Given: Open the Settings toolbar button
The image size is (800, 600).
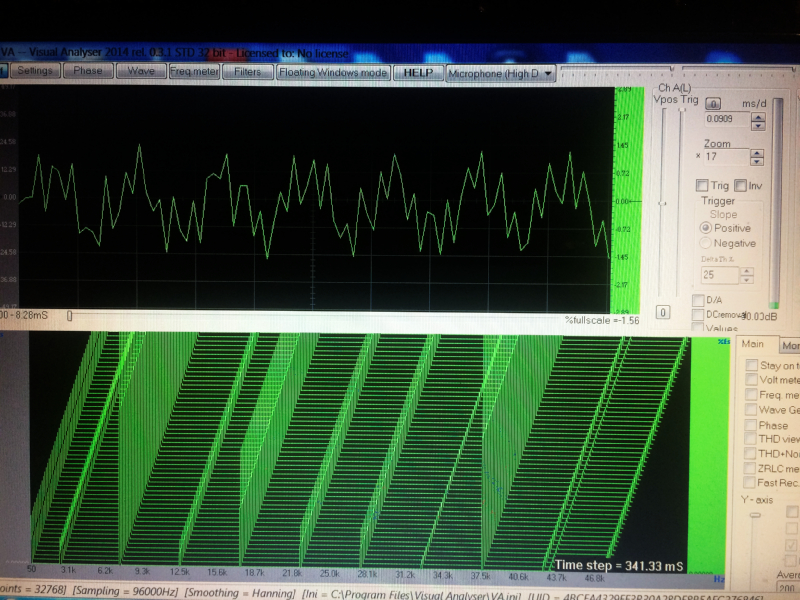Looking at the screenshot, I should pos(35,71).
